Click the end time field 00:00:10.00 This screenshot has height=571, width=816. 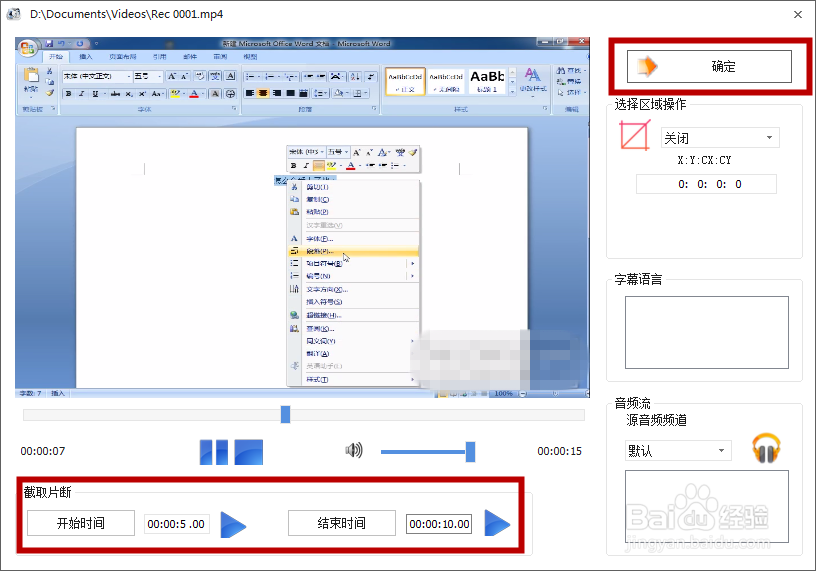pyautogui.click(x=439, y=524)
